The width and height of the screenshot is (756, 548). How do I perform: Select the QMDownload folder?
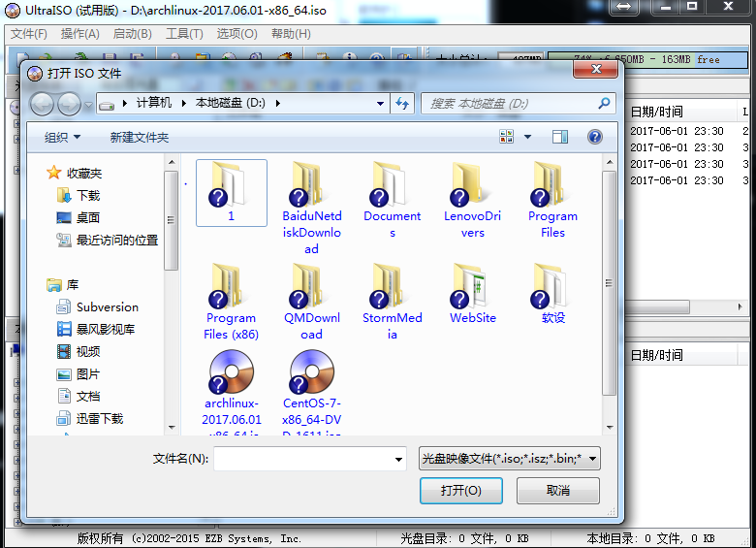tap(311, 302)
